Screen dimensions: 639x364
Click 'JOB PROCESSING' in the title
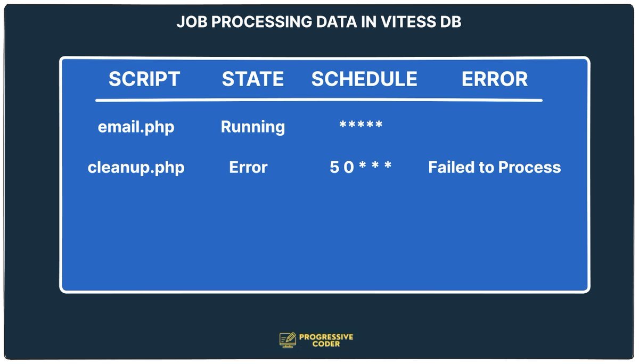click(231, 22)
